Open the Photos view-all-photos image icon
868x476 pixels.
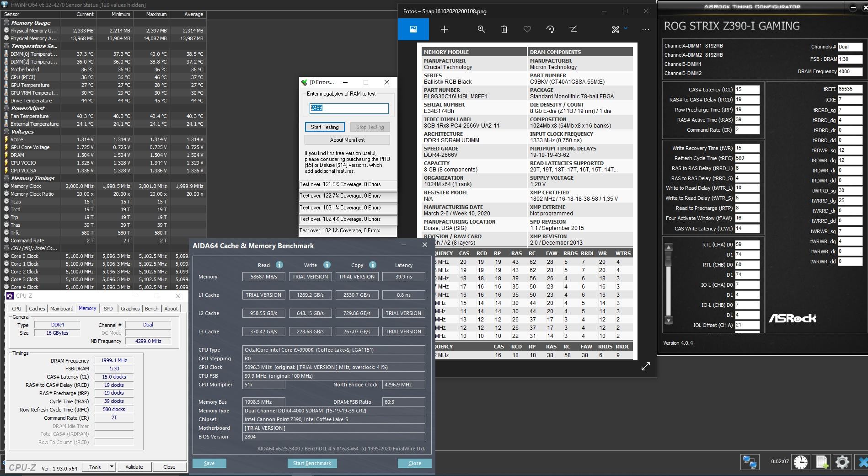point(413,29)
